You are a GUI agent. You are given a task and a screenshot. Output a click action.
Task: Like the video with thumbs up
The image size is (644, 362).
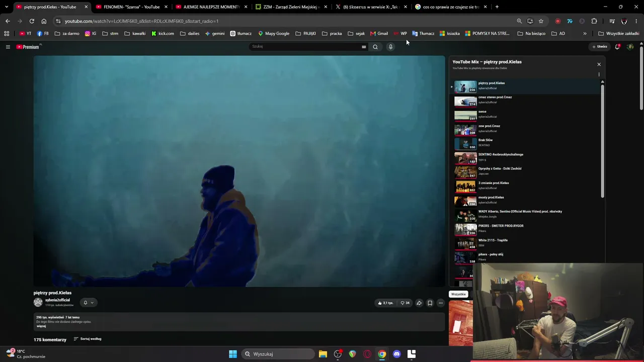(x=385, y=303)
